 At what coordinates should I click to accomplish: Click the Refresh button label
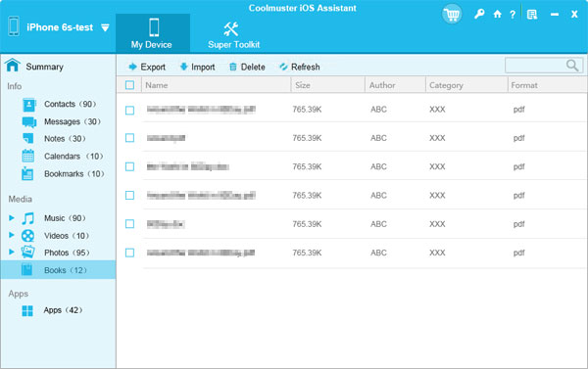click(x=306, y=68)
